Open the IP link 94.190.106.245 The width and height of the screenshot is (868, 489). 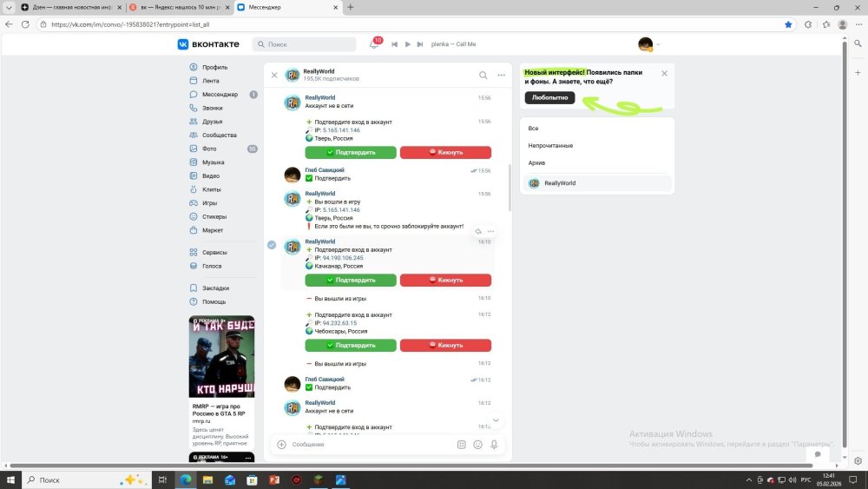coord(343,258)
